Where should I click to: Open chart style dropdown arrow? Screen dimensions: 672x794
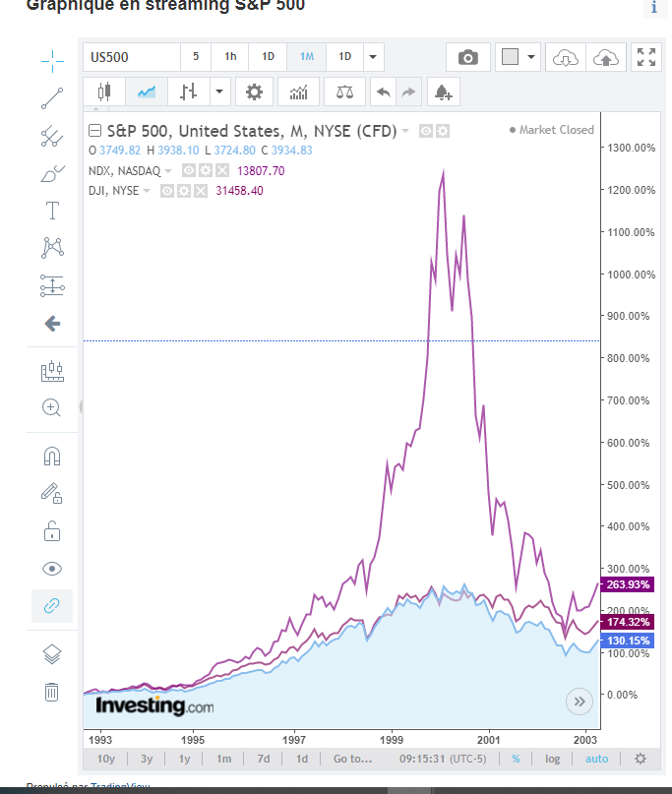click(x=219, y=92)
